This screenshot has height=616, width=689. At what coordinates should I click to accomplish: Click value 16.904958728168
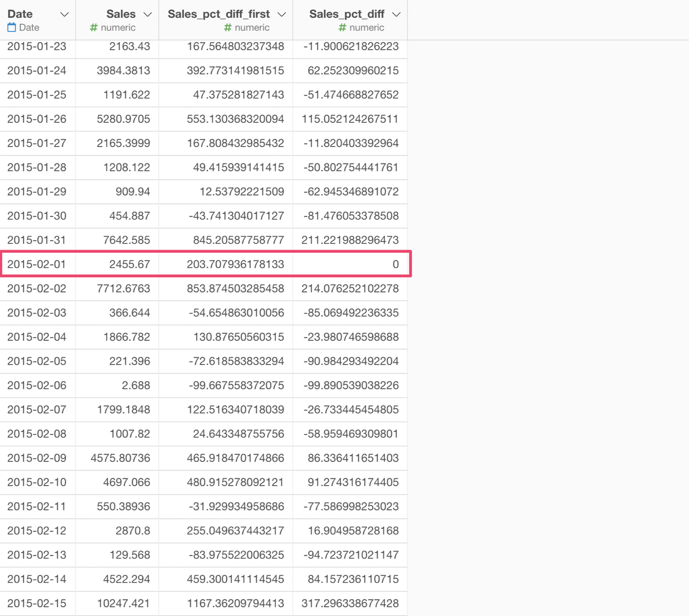(353, 530)
